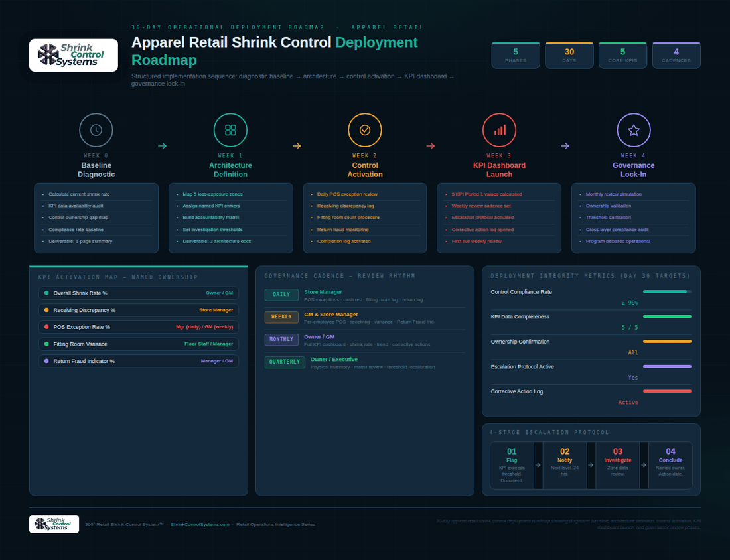
Task: Click the Control Activation heading
Action: 365,170
